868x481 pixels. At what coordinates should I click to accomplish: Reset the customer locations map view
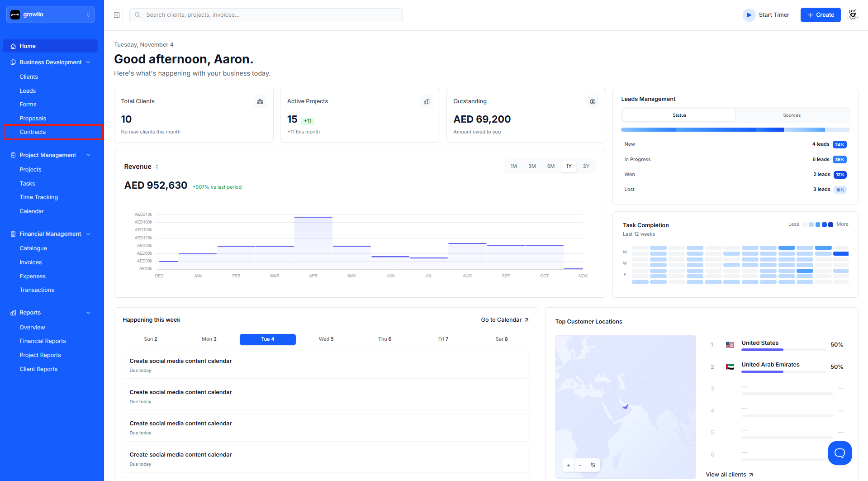click(593, 465)
